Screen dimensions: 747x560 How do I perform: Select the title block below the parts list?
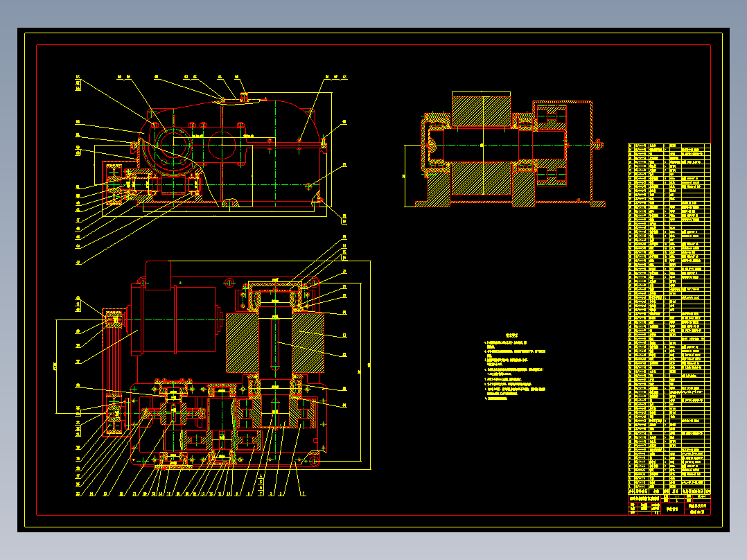click(x=669, y=505)
